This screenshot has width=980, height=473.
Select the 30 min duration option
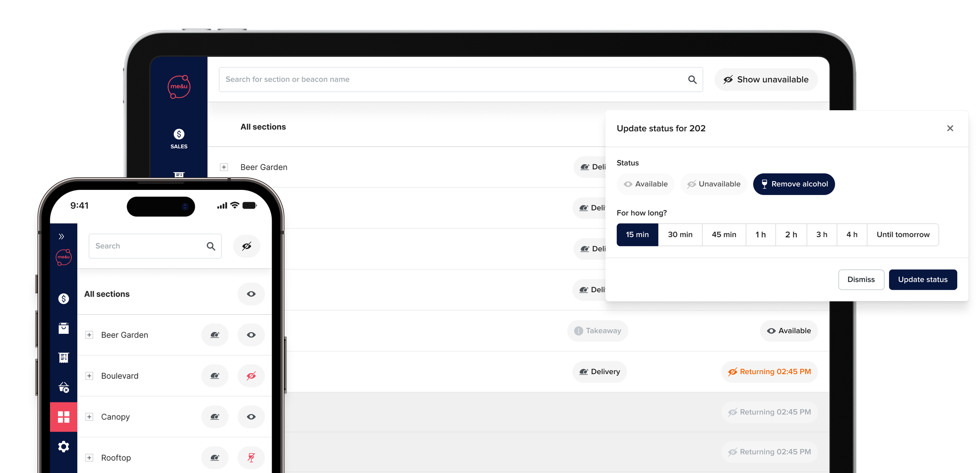[680, 235]
